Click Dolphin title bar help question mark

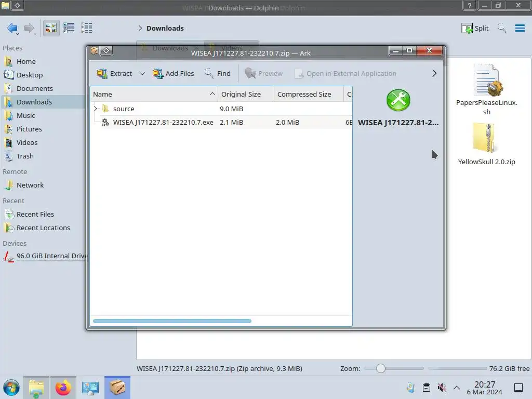[x=470, y=5]
